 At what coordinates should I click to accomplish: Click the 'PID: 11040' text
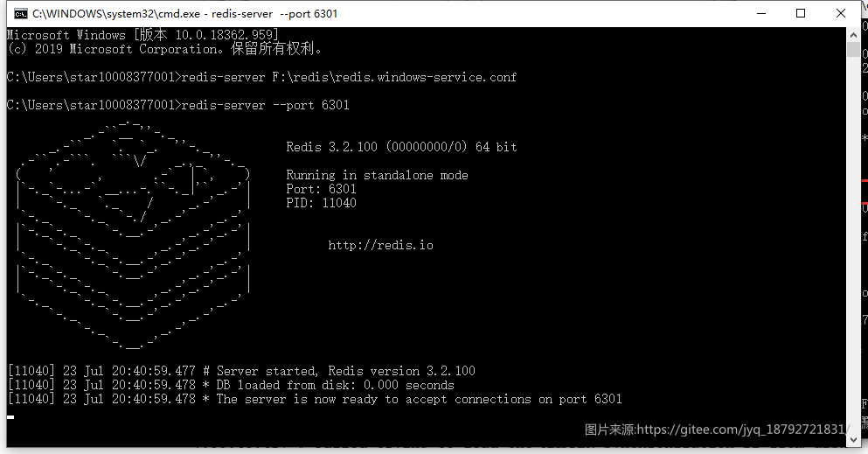point(321,203)
